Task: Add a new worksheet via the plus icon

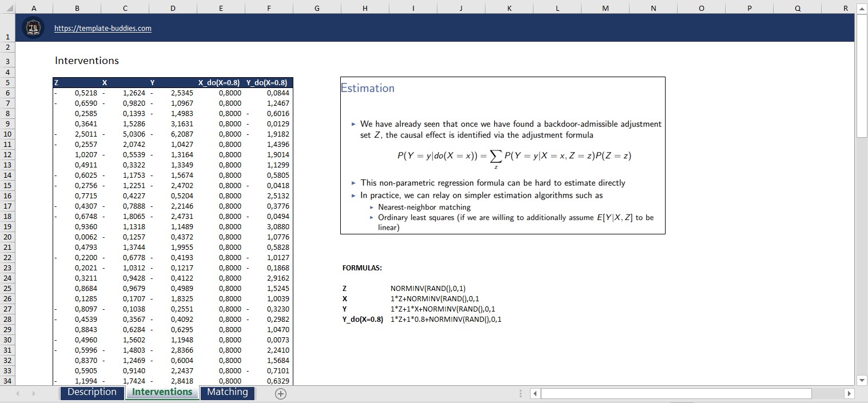Action: [280, 393]
